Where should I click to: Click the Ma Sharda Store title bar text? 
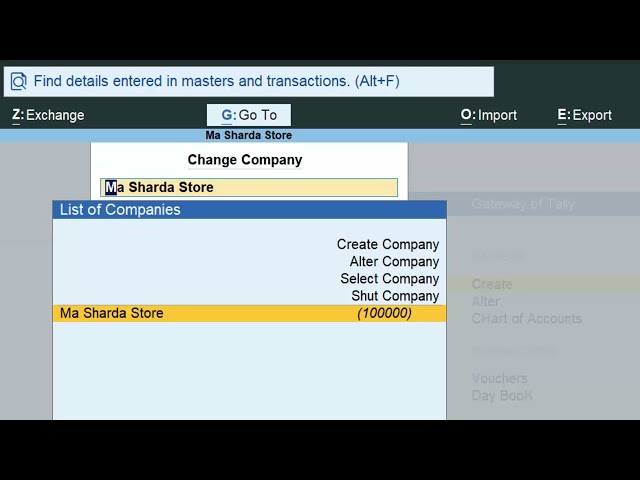[x=249, y=135]
